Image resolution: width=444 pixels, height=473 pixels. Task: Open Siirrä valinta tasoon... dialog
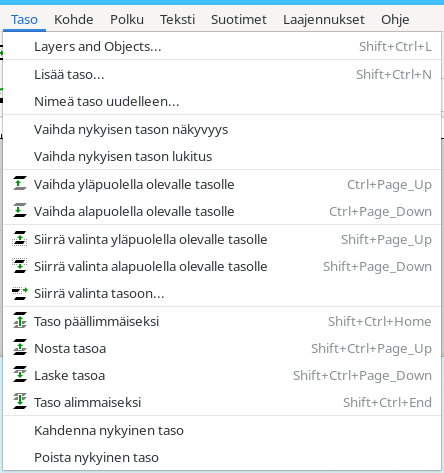tap(222, 293)
